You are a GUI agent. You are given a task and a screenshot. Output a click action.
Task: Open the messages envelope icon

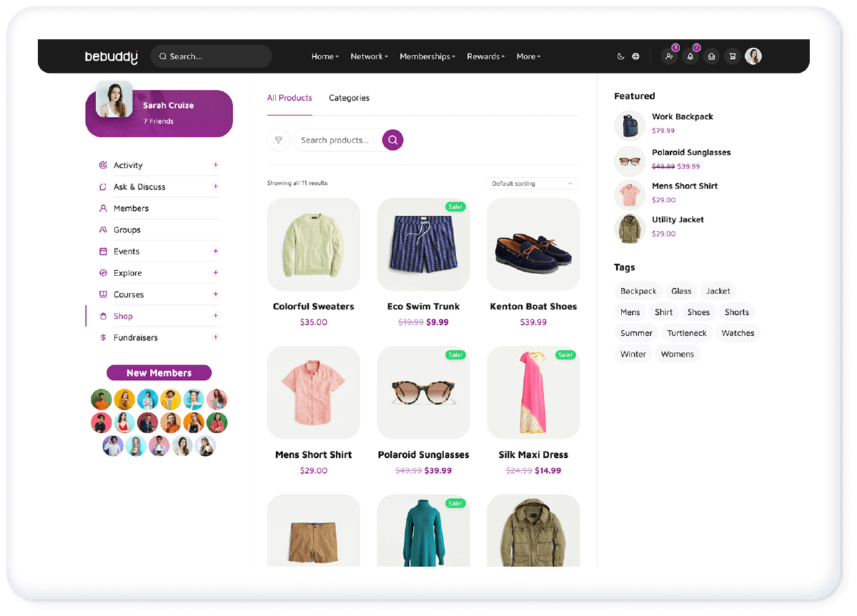pyautogui.click(x=711, y=56)
